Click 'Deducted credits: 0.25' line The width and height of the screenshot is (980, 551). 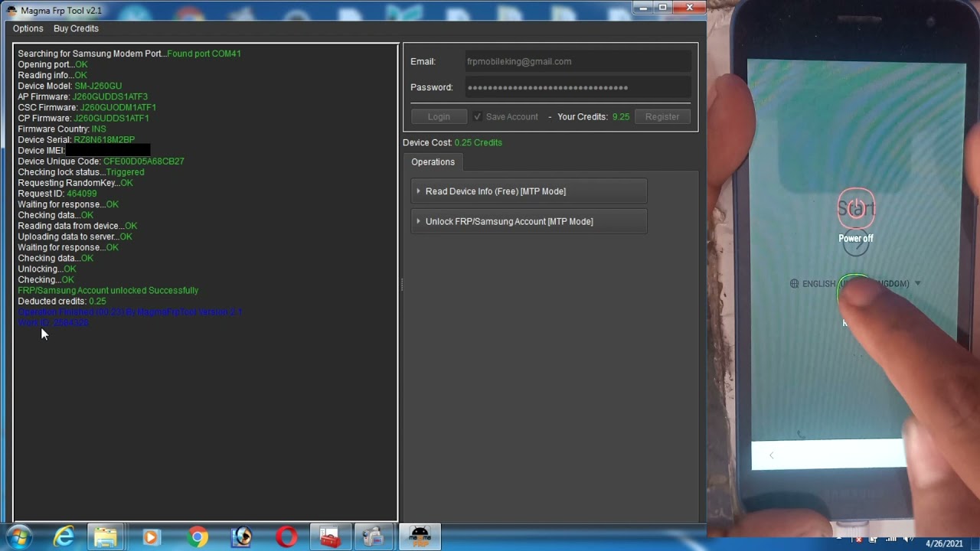[62, 301]
